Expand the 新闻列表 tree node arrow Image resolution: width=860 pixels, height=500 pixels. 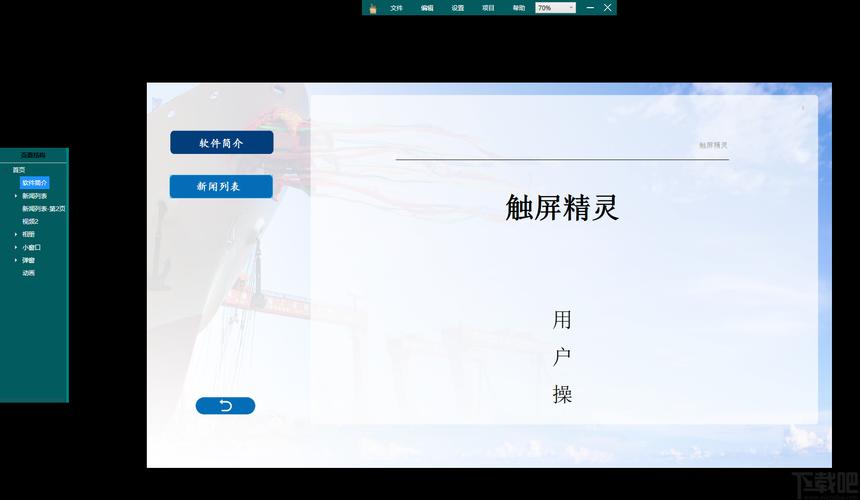pyautogui.click(x=16, y=196)
